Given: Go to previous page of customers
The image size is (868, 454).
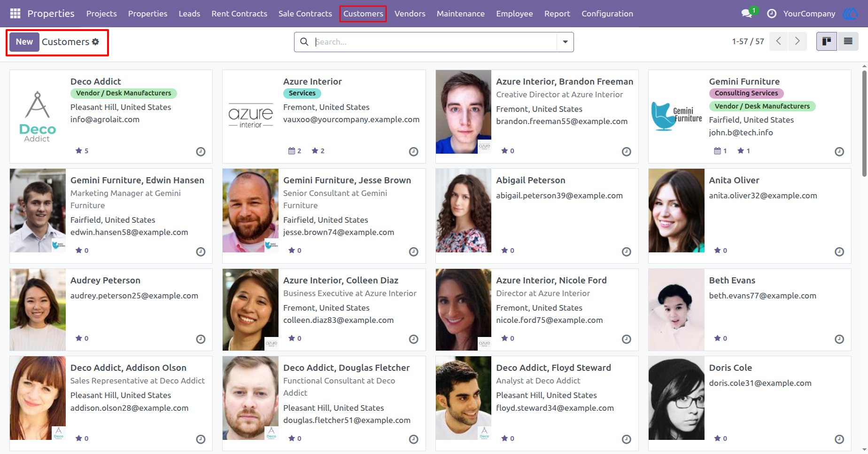Looking at the screenshot, I should click(779, 41).
